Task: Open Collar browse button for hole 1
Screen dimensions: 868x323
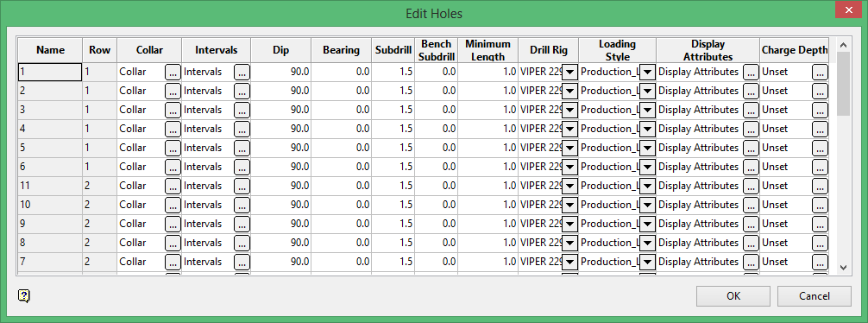Action: coord(173,72)
